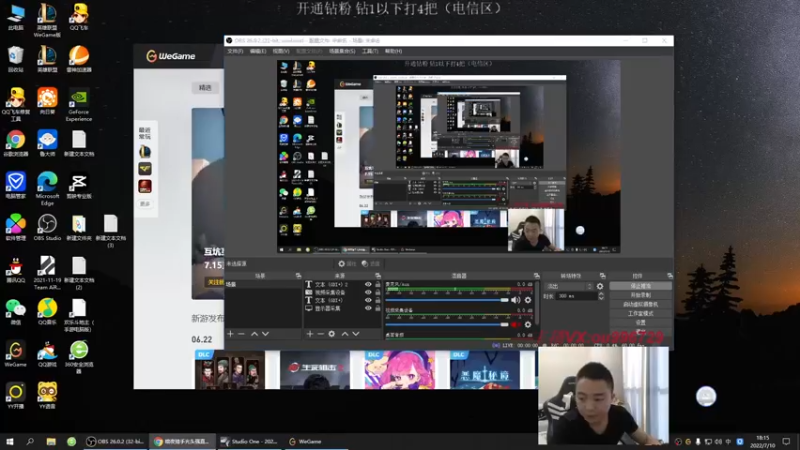Open OBS 帮助 (Help) menu

(393, 51)
